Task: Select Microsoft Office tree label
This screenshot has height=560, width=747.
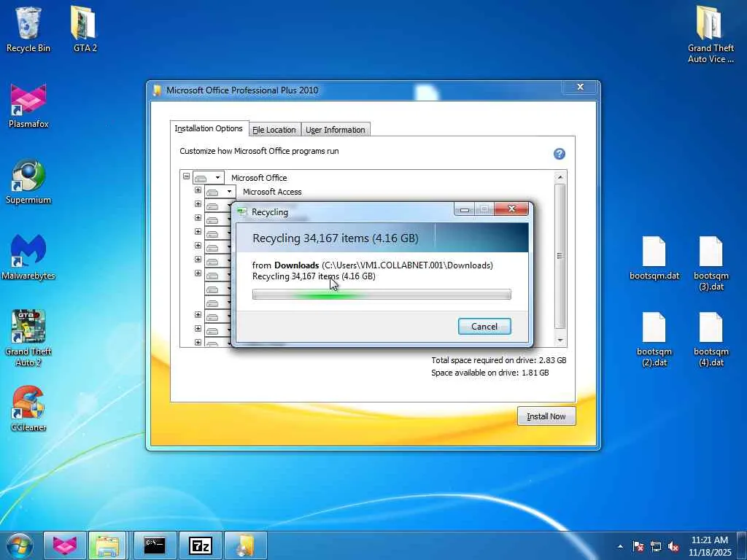Action: click(x=259, y=178)
